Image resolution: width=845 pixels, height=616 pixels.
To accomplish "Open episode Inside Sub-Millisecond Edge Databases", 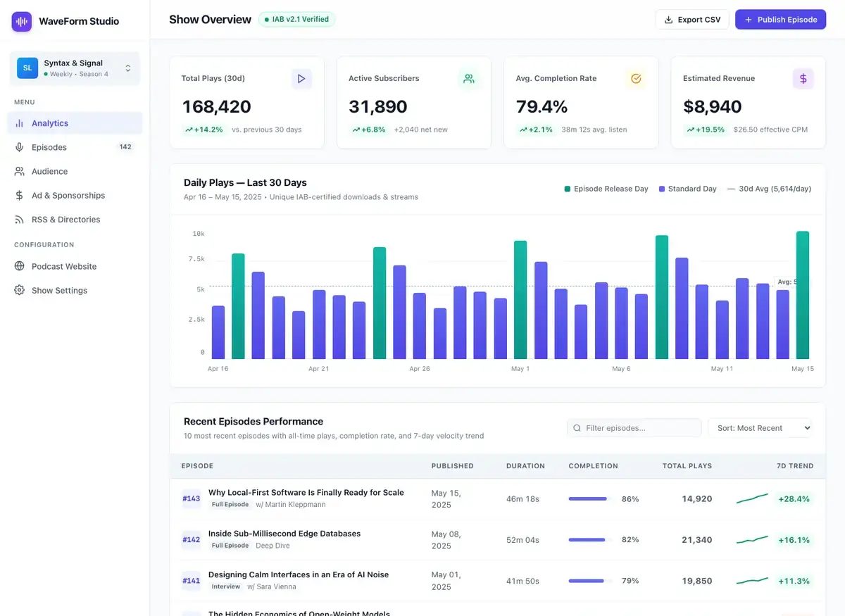I will pos(284,534).
